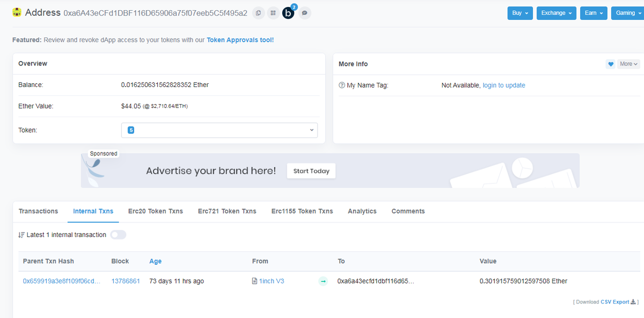
Task: Open the Gaming dropdown menu
Action: pyautogui.click(x=628, y=13)
